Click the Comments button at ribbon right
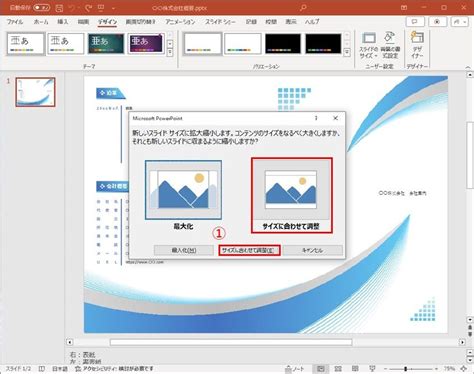This screenshot has height=374, width=474. tap(415, 22)
